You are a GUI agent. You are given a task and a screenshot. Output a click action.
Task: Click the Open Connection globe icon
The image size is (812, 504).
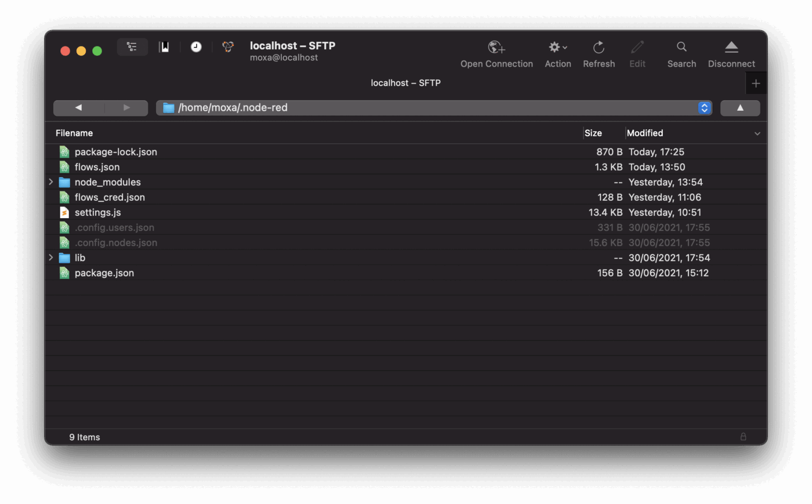click(x=496, y=48)
